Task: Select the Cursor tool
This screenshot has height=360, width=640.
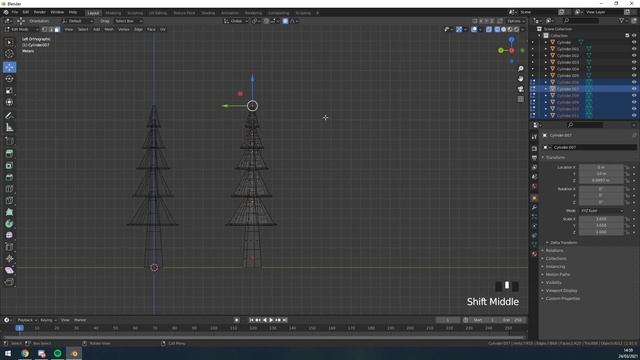Action: click(x=9, y=53)
